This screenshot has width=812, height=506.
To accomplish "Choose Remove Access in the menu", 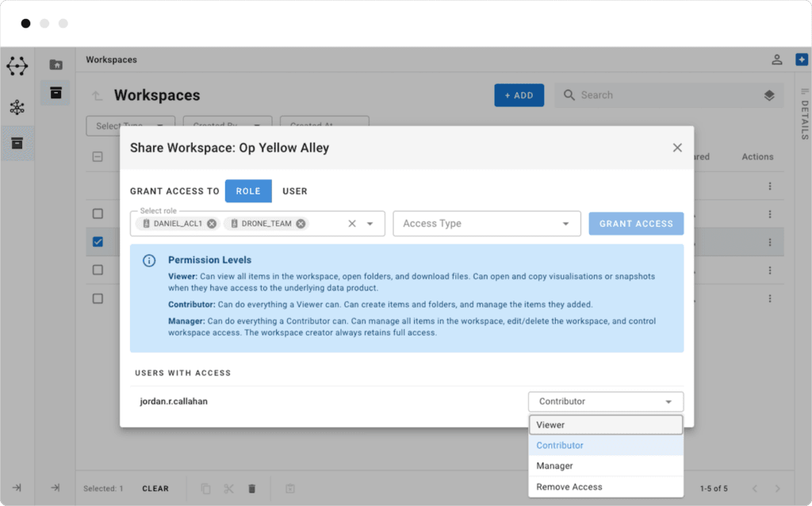I will pyautogui.click(x=606, y=487).
